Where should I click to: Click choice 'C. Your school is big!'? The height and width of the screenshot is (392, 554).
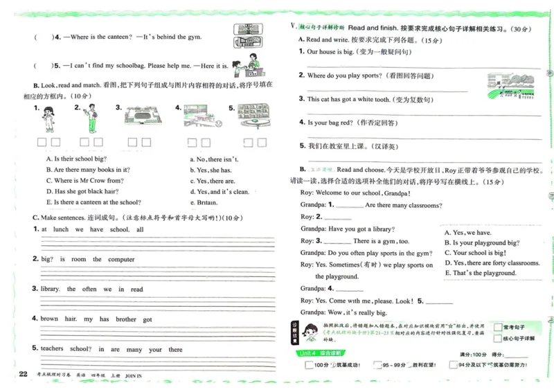point(475,253)
